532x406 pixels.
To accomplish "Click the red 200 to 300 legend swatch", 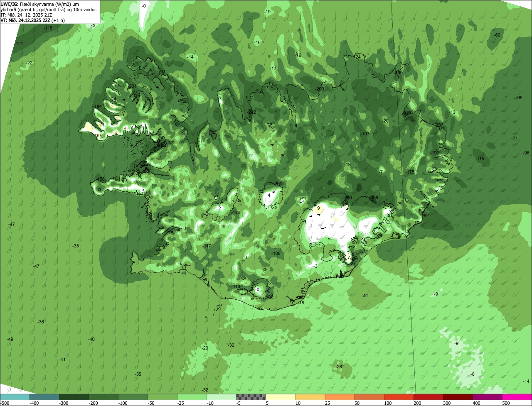I will [x=429, y=397].
